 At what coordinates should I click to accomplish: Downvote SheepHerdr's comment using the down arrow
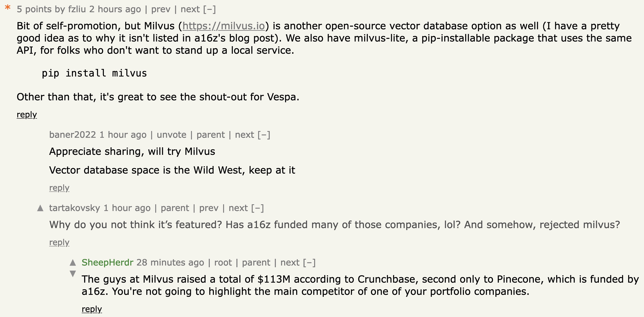click(73, 273)
